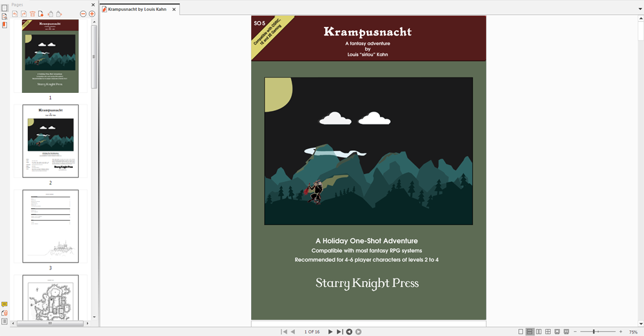Open the 75% zoom level dropdown

(632, 331)
